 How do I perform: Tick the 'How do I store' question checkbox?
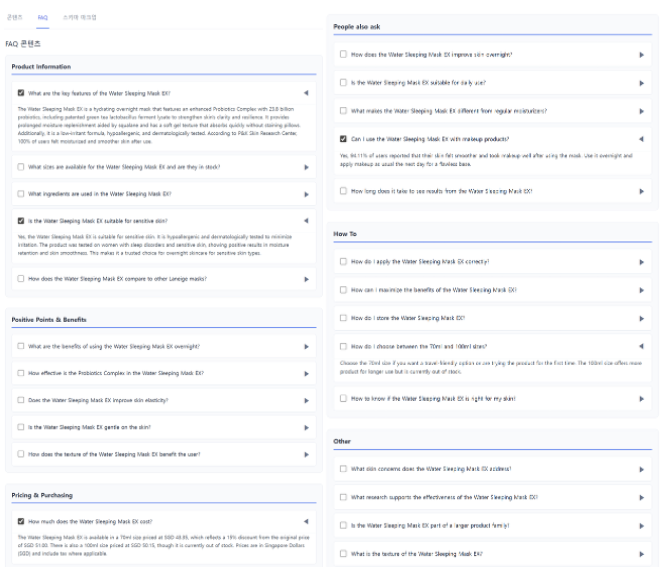pyautogui.click(x=344, y=318)
